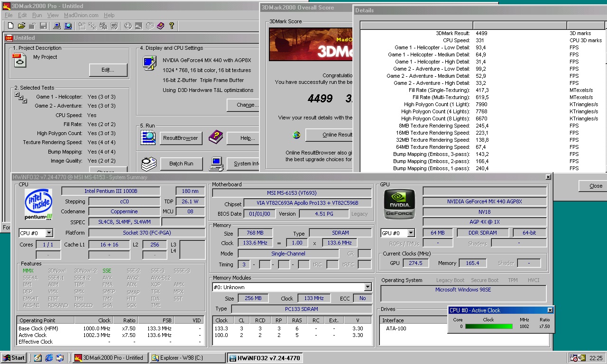Close the CPU #0 Active Clock window
This screenshot has width=607, height=364.
pyautogui.click(x=550, y=310)
